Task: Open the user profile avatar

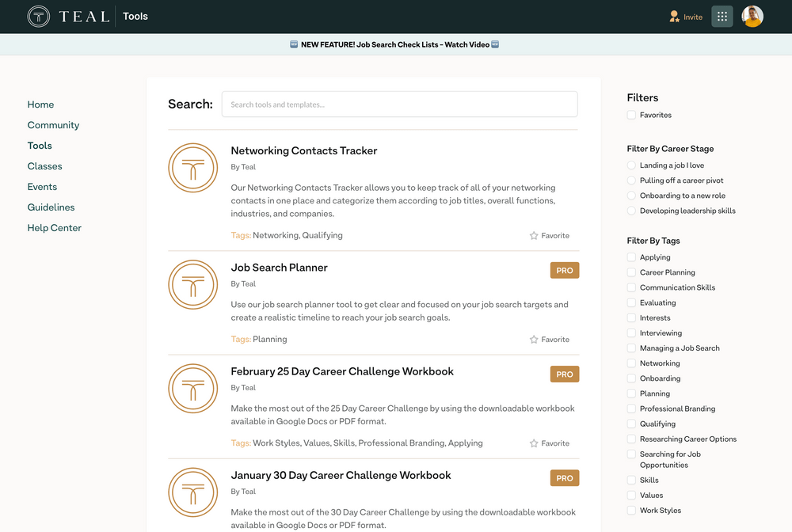Action: point(752,16)
